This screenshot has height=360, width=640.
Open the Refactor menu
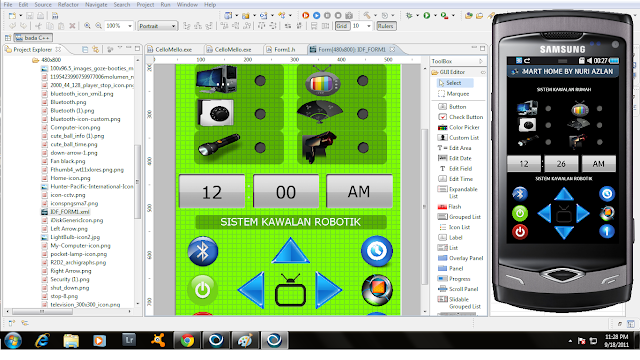68,4
